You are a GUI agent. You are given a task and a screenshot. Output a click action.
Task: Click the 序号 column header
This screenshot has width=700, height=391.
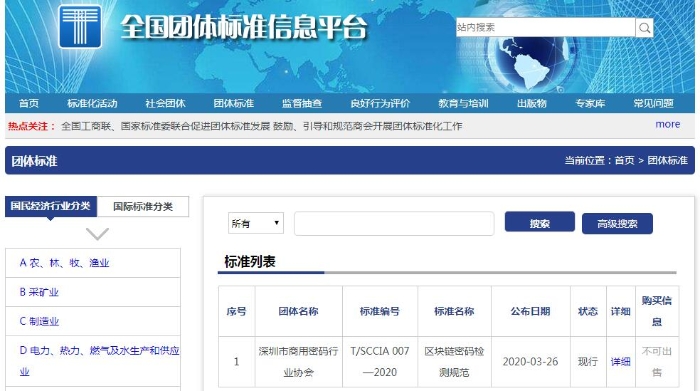(236, 311)
